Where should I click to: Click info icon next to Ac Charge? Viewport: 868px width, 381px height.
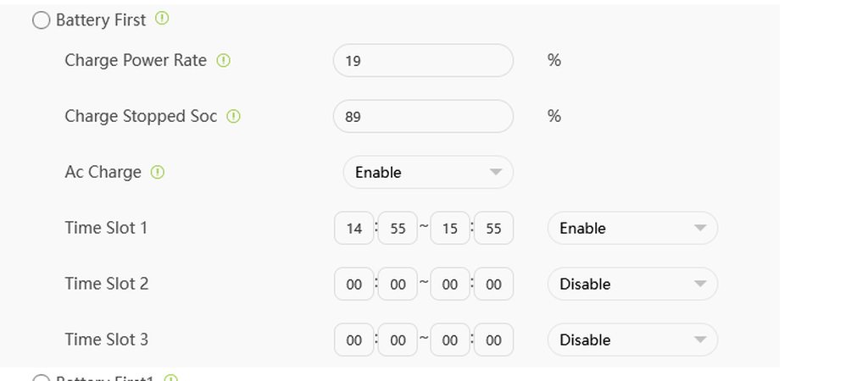click(x=158, y=172)
